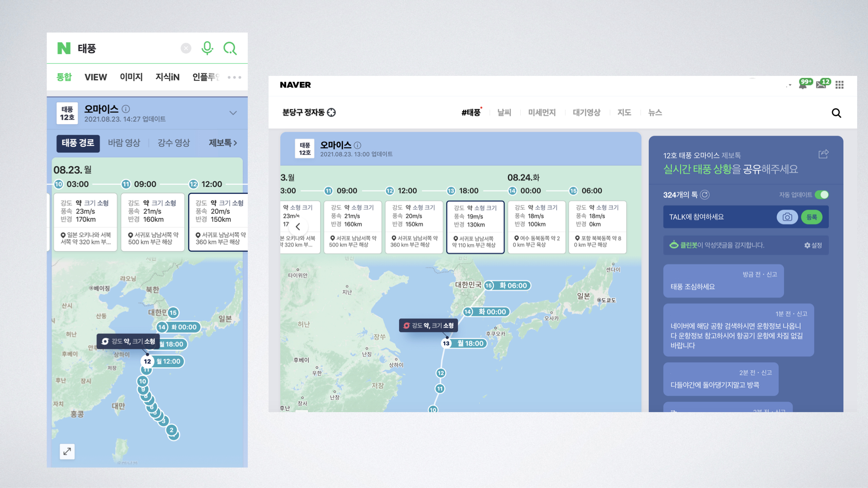Click the desktop weather search magnifier
The width and height of the screenshot is (868, 488).
[836, 113]
